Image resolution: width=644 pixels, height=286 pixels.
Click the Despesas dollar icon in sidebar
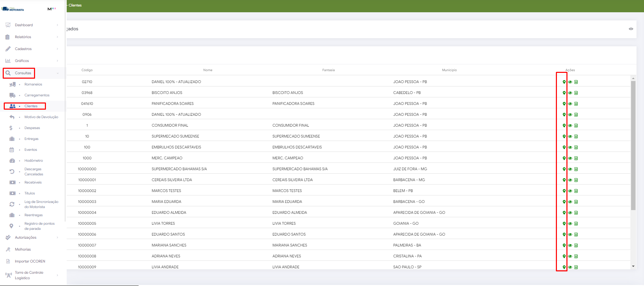(x=11, y=128)
